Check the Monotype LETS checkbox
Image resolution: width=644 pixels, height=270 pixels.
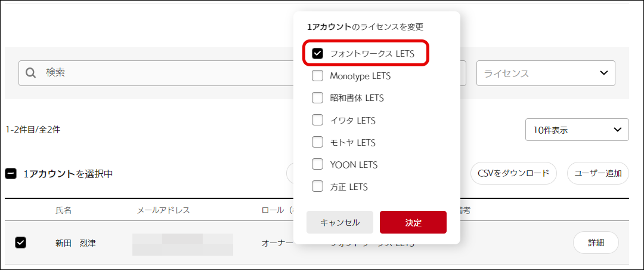tap(318, 76)
